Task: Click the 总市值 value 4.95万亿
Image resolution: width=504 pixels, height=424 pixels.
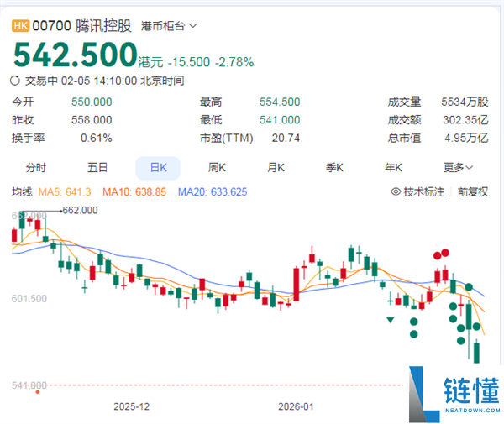Action: tap(466, 139)
